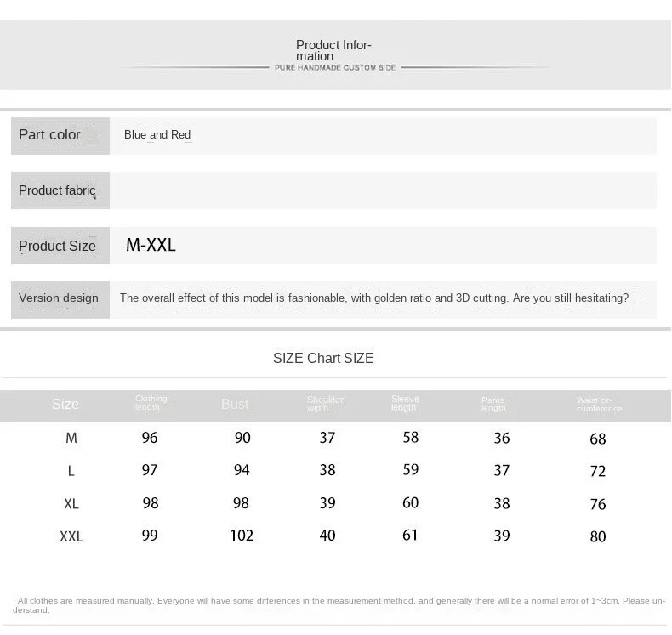Screen dimensions: 672x635
Task: Click the empty Product fabric value field
Action: [x=383, y=190]
